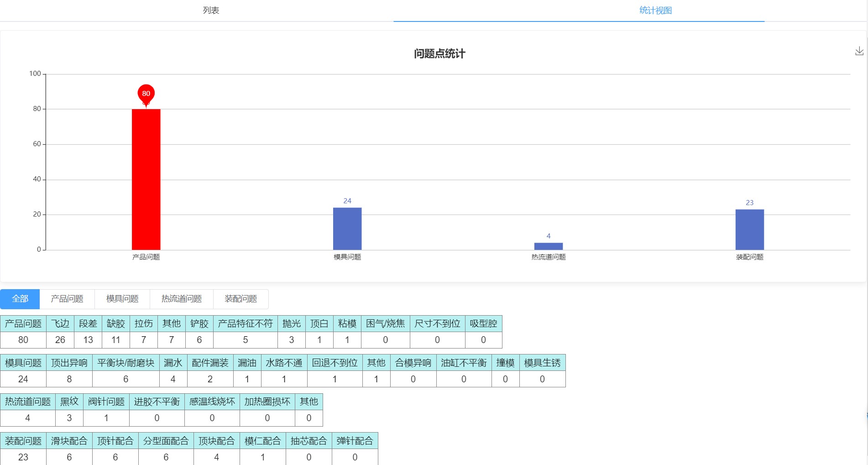Click the 黑纹 table header cell
This screenshot has height=465, width=868.
point(69,402)
